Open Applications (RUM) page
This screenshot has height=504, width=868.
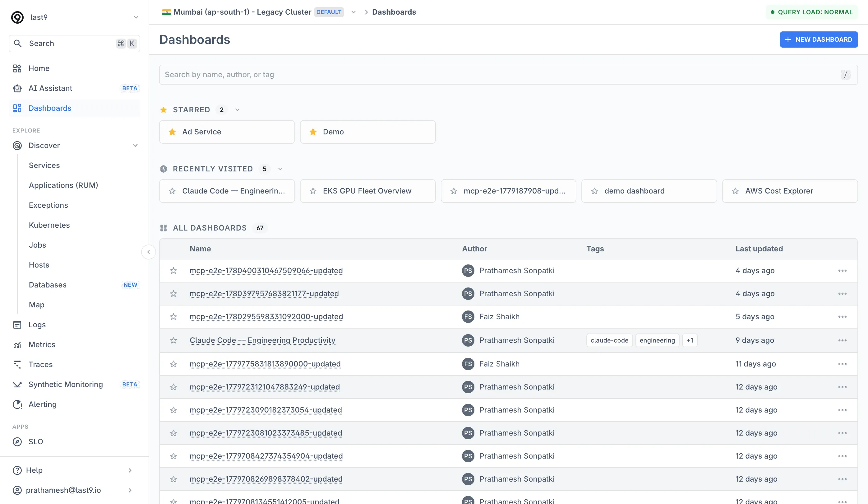63,185
